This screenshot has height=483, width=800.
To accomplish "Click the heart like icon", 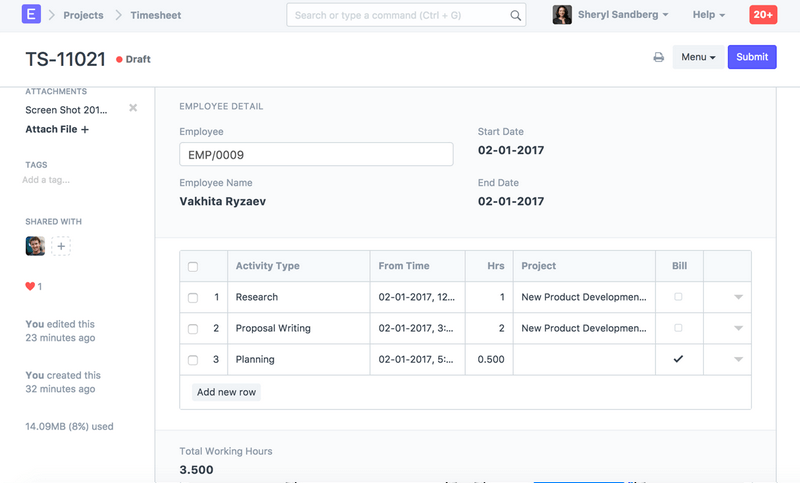I will 30,287.
